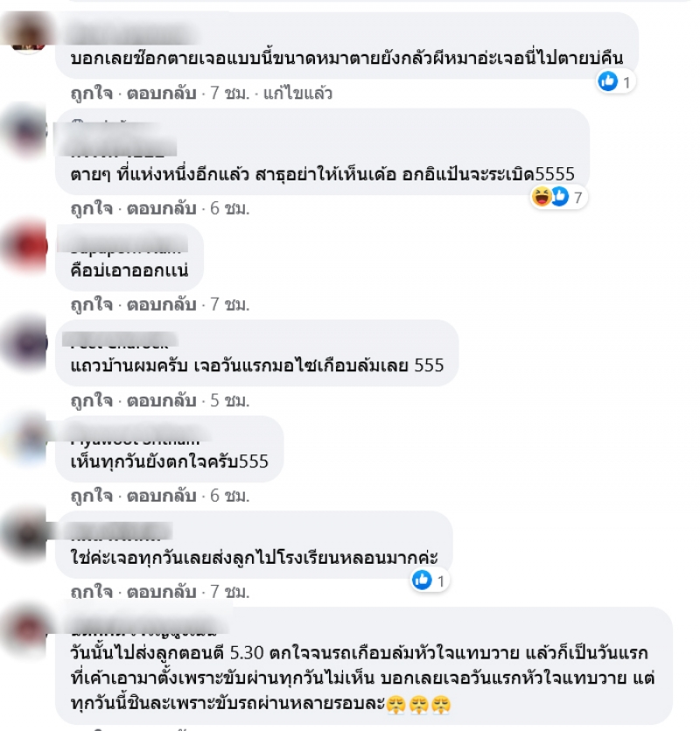Screen dimensions: 700x731
Task: Click the thumbs-up reaction beside the count 7
Action: (x=561, y=197)
